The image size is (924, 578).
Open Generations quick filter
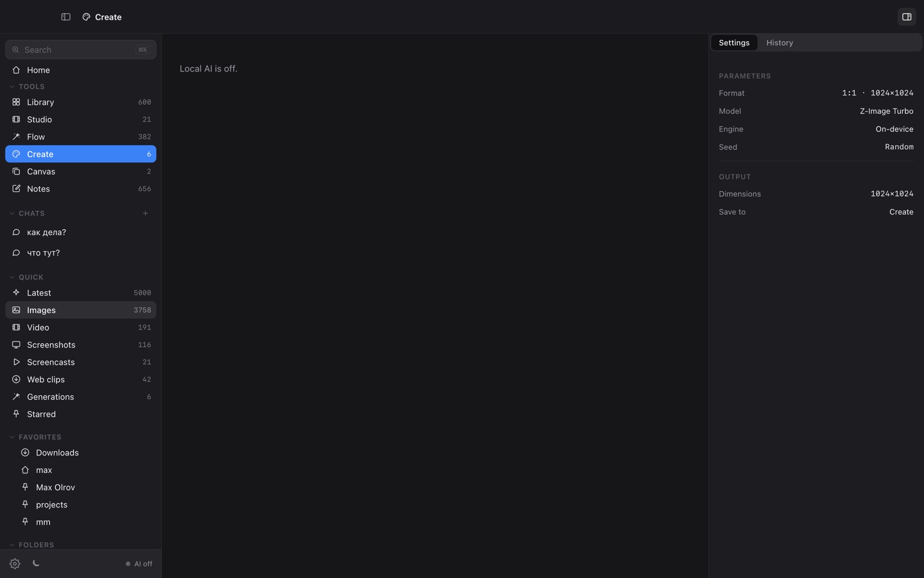point(81,397)
